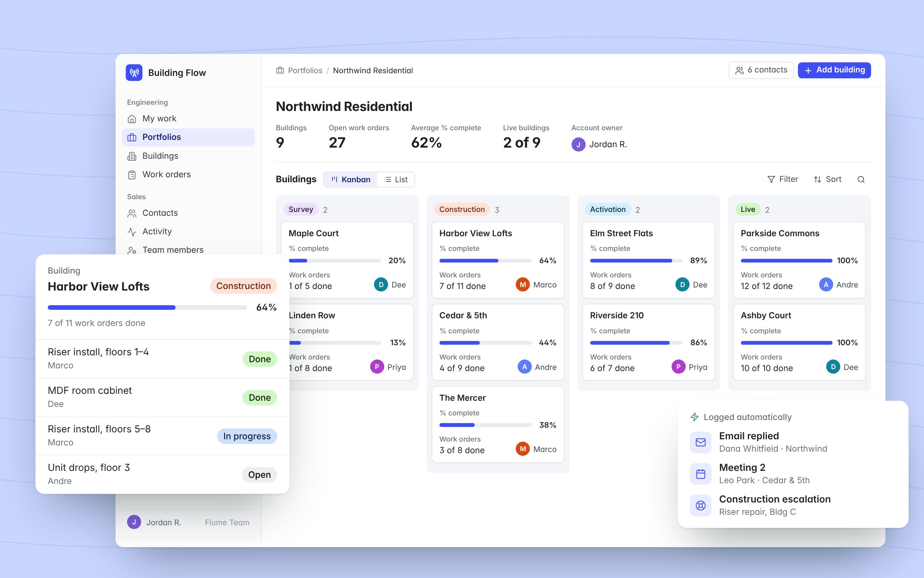The width and height of the screenshot is (924, 578).
Task: Click the Construction escalation lifebuoy icon
Action: 701,506
